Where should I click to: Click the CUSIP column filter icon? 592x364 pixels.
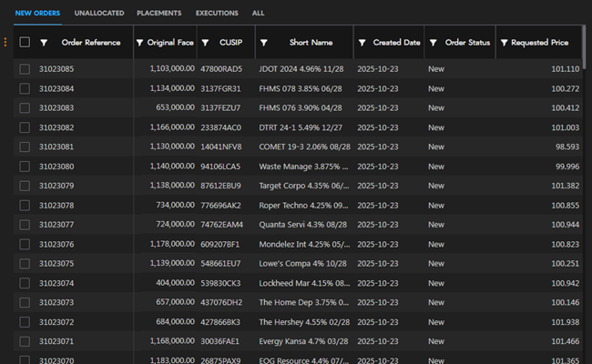(x=207, y=43)
